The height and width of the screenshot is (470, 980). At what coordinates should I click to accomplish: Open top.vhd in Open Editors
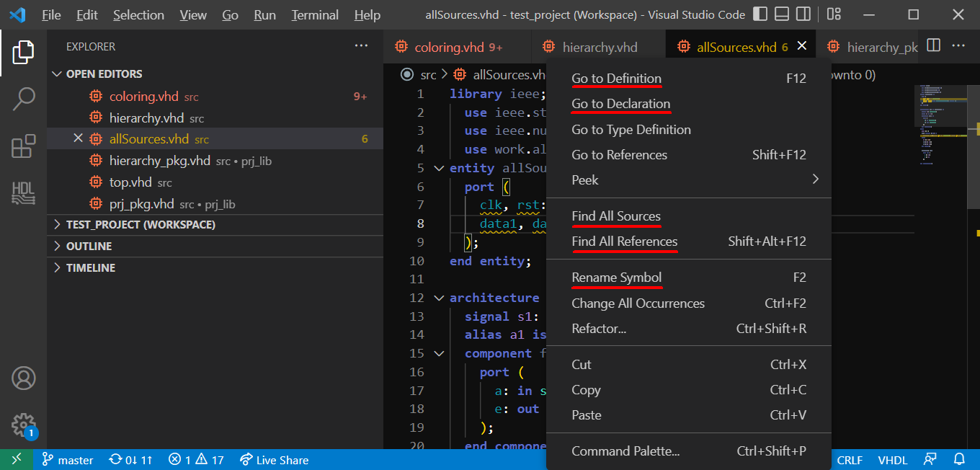coord(215,182)
